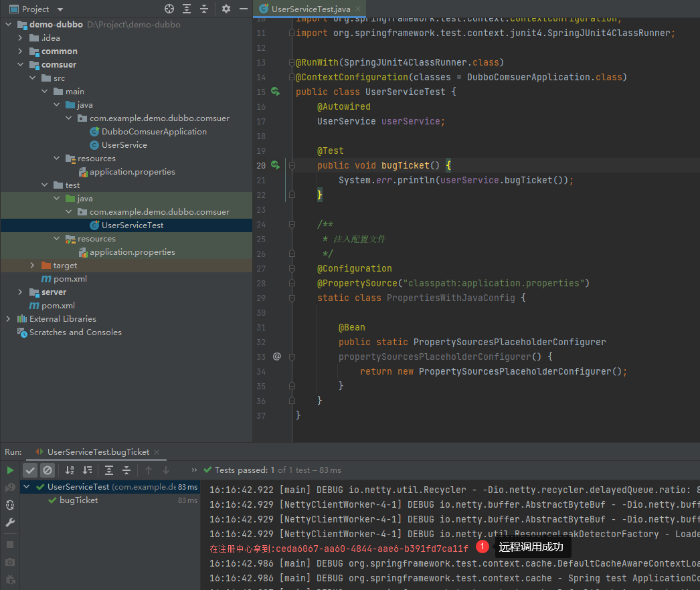Open the Project view dropdown
This screenshot has width=700, height=590.
pos(60,9)
